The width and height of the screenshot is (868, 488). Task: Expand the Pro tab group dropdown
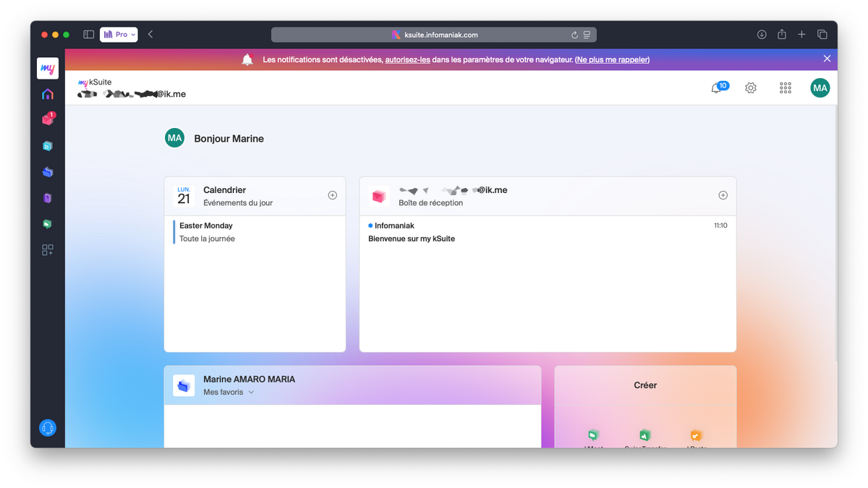pos(119,34)
